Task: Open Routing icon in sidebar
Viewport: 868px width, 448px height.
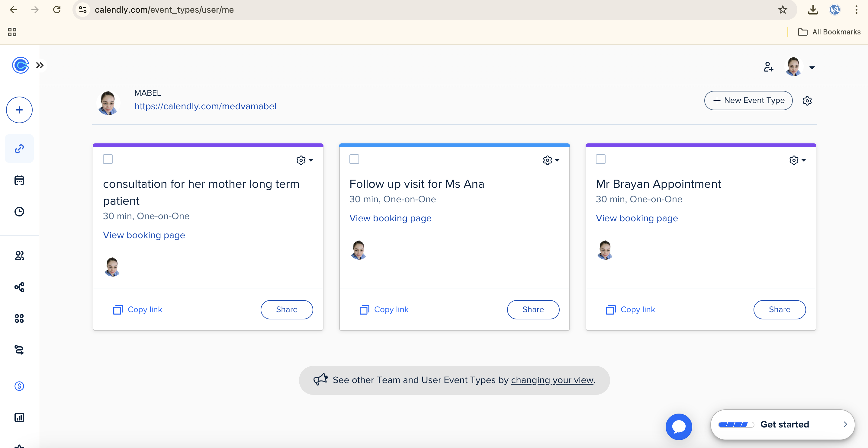Action: 19,350
